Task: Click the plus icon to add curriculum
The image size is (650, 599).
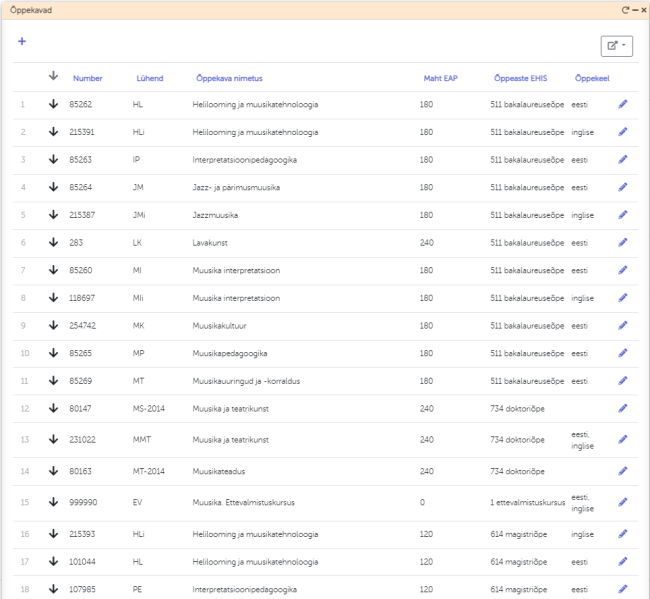Action: tap(22, 42)
